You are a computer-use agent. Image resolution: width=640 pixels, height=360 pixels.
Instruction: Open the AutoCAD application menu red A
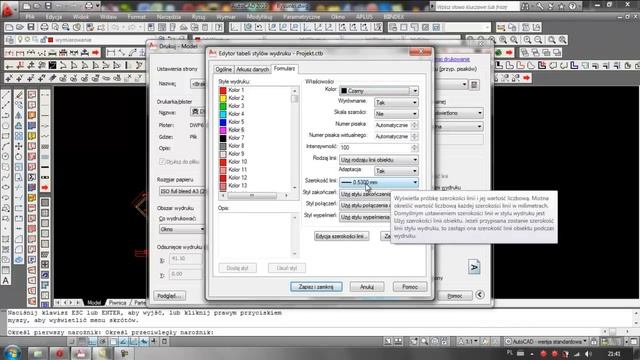pyautogui.click(x=7, y=9)
